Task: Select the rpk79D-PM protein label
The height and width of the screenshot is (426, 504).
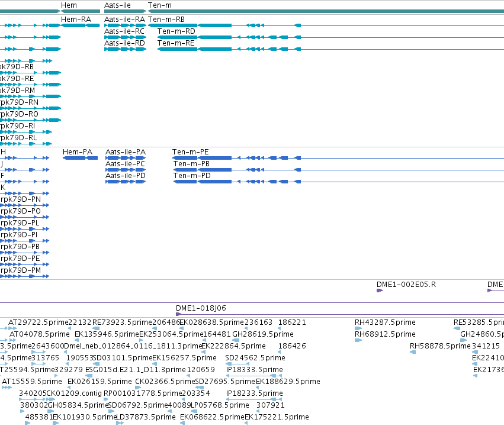Action: tap(21, 270)
